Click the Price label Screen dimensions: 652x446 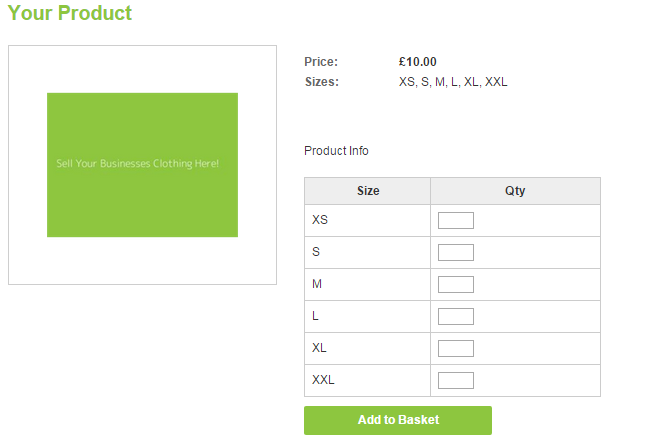(321, 62)
